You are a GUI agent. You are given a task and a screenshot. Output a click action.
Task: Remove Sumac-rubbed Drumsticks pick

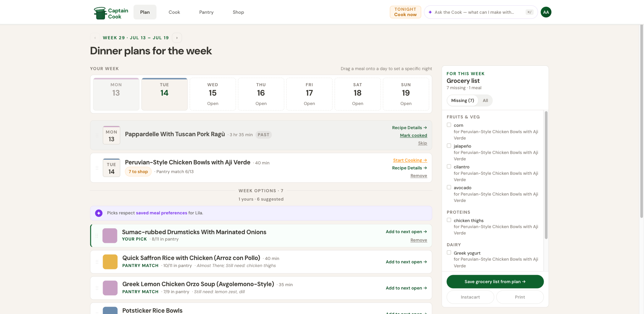pos(419,240)
